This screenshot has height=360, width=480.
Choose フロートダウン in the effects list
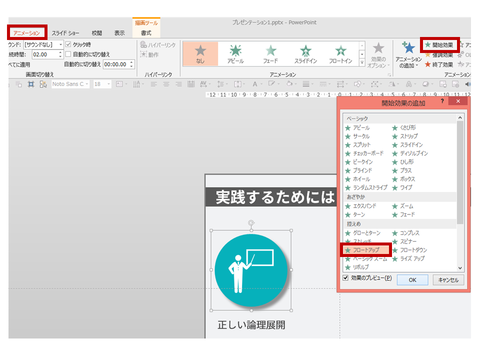410,250
